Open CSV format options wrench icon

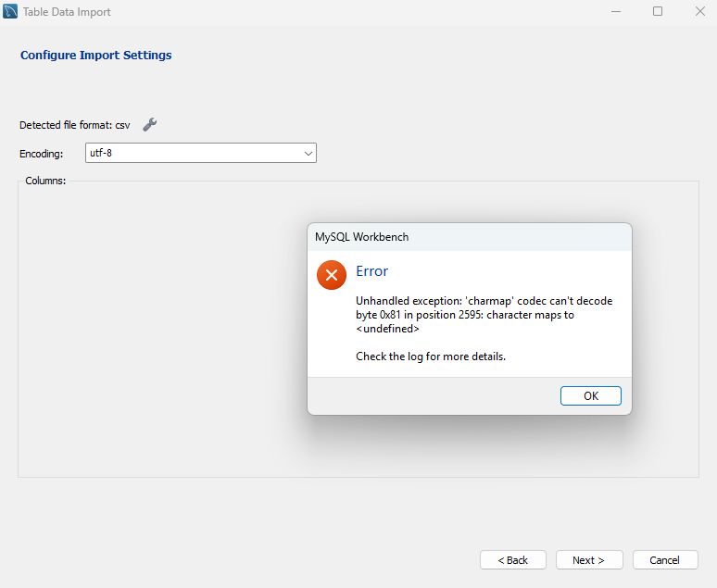[149, 125]
